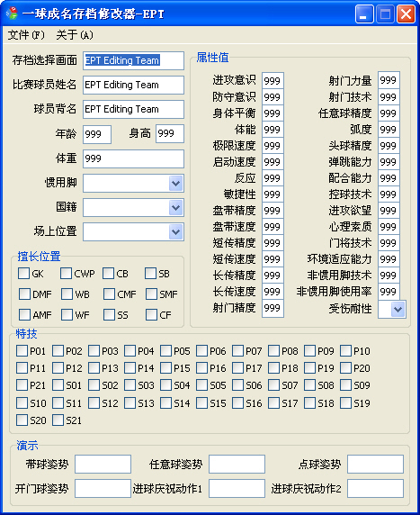The image size is (420, 515).
Task: Click the 心理素质 value field
Action: coord(389,227)
